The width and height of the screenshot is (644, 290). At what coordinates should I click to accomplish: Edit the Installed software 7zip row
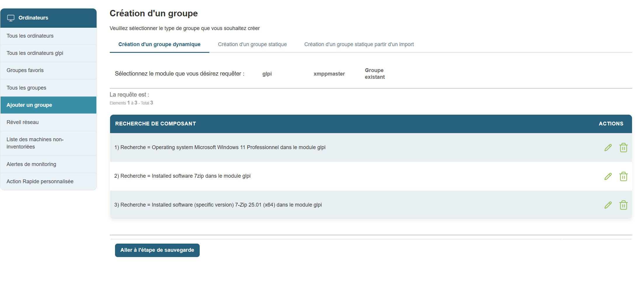point(608,177)
